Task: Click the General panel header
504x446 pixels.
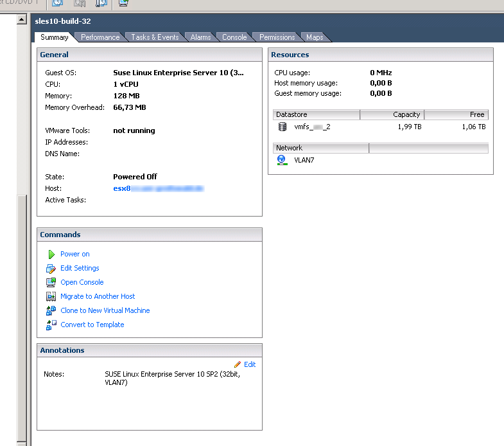Action: tap(150, 55)
